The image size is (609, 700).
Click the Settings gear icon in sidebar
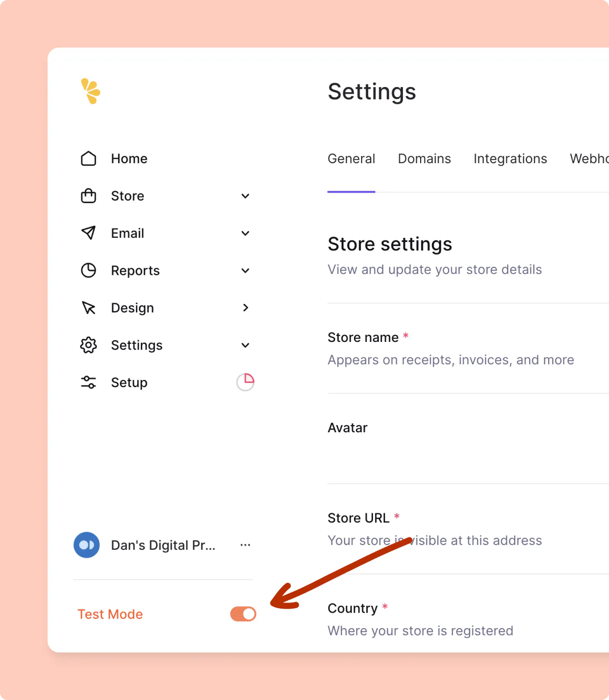[88, 345]
